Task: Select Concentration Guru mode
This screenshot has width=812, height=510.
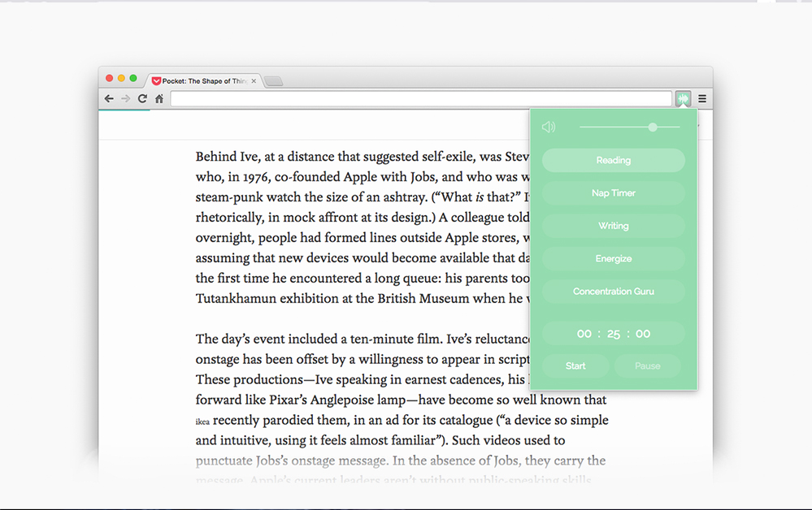Action: coord(614,292)
